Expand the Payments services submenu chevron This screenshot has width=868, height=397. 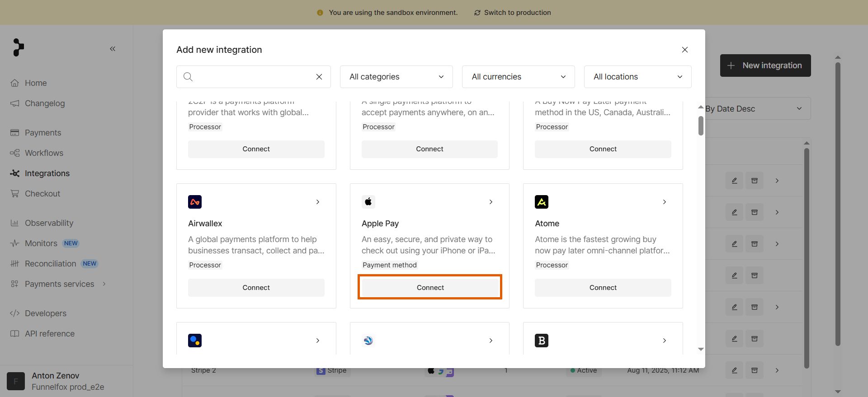[104, 284]
